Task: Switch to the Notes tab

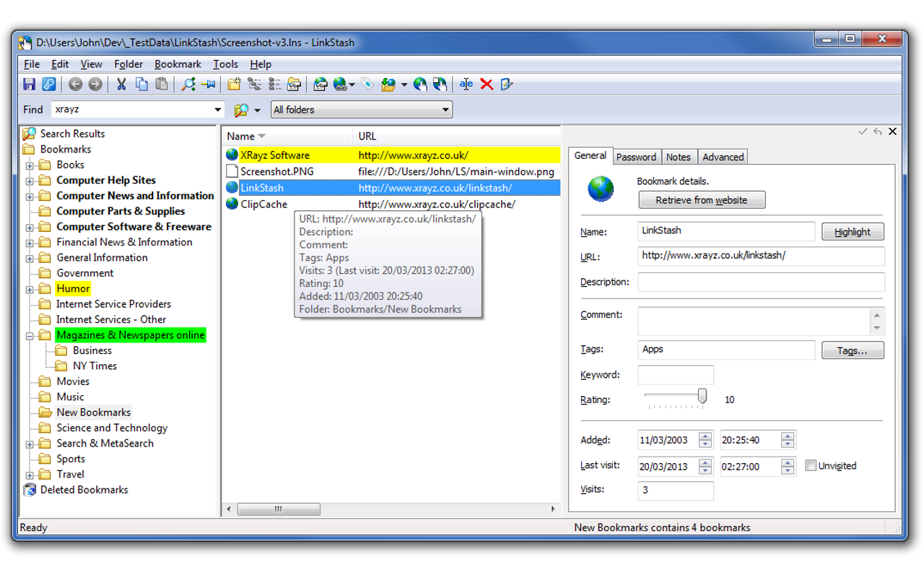Action: [x=679, y=157]
